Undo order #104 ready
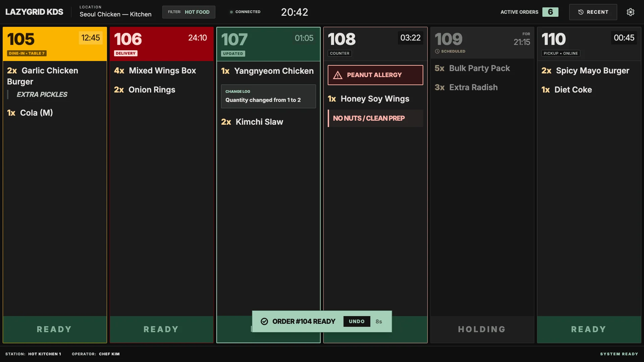The height and width of the screenshot is (362, 644). point(357,321)
